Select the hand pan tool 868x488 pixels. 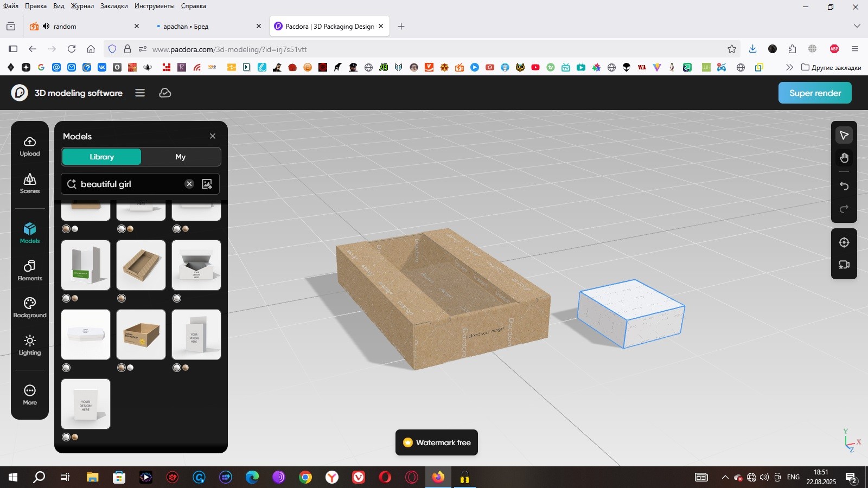tap(844, 158)
